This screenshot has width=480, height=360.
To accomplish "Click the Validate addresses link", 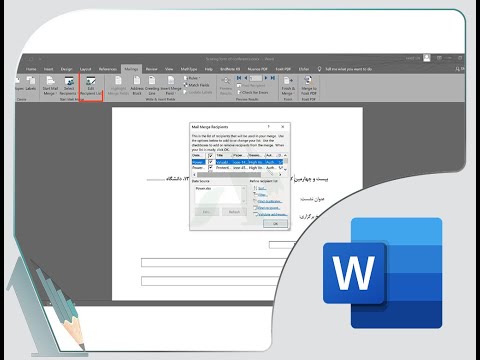I will pos(272,214).
